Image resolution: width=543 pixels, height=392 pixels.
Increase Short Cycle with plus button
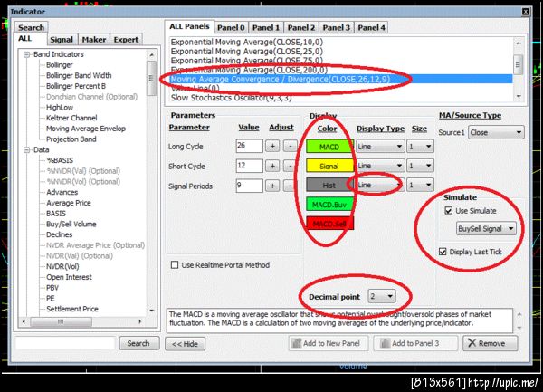272,166
